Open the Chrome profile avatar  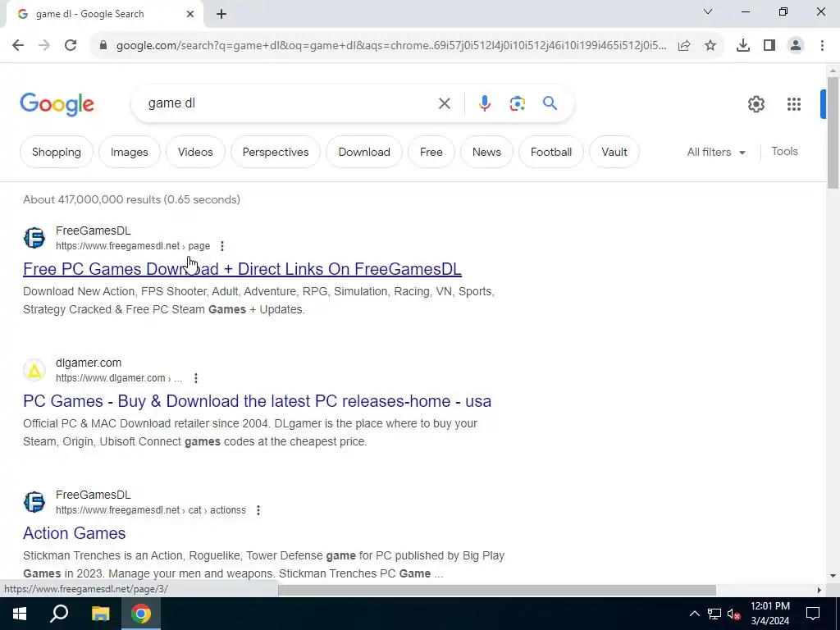click(796, 46)
